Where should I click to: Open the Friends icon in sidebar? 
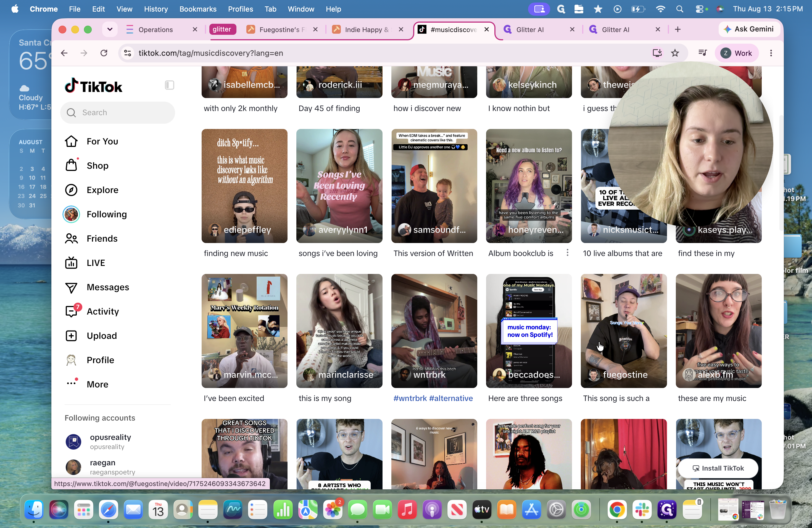point(71,238)
